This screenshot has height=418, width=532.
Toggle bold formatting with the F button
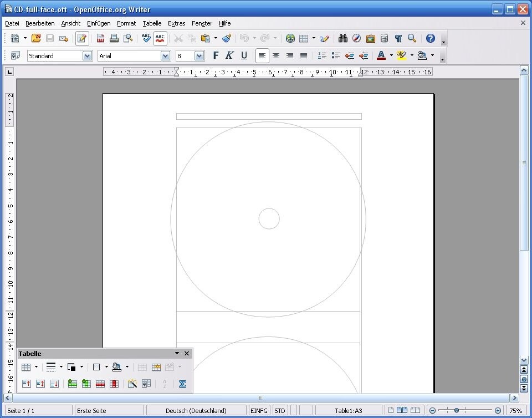point(216,55)
